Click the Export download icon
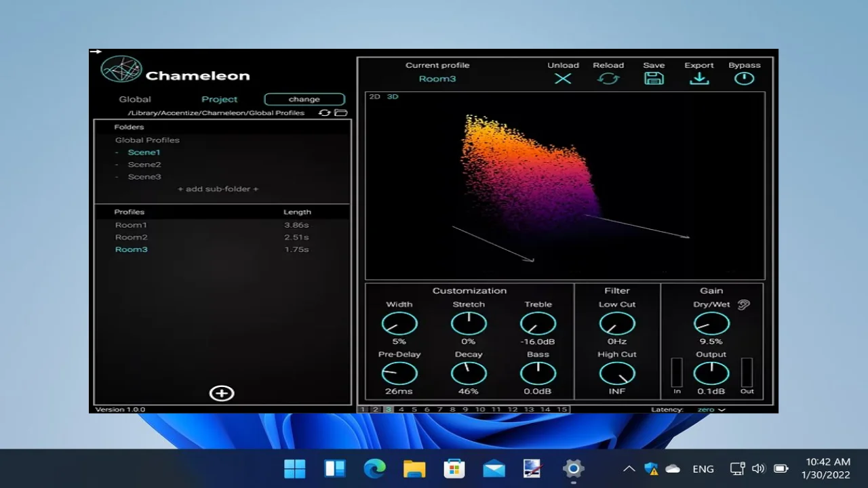This screenshot has width=868, height=488. tap(699, 79)
